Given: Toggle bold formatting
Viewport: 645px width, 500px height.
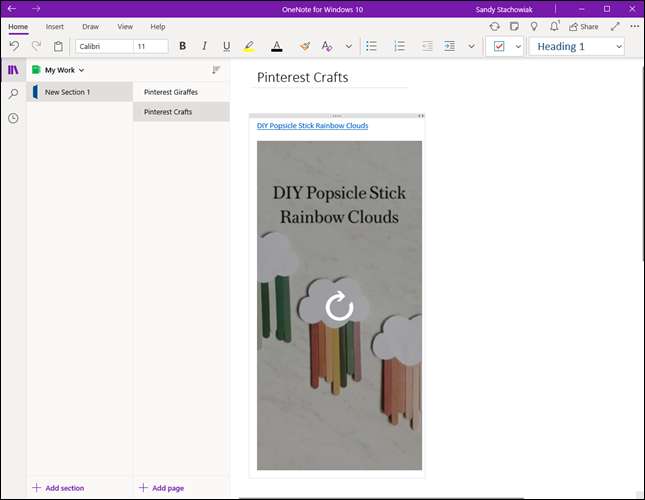Looking at the screenshot, I should click(182, 46).
